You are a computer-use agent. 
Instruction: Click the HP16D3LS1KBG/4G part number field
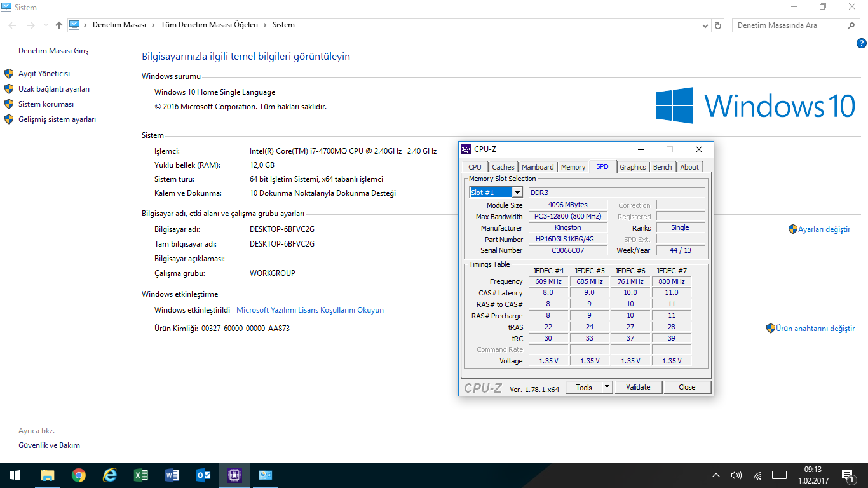567,239
